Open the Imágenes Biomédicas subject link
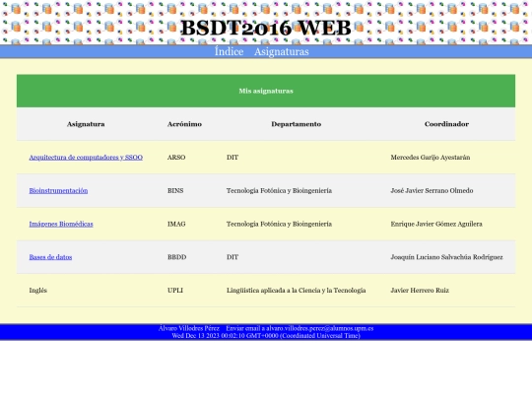The image size is (532, 399). [x=61, y=224]
